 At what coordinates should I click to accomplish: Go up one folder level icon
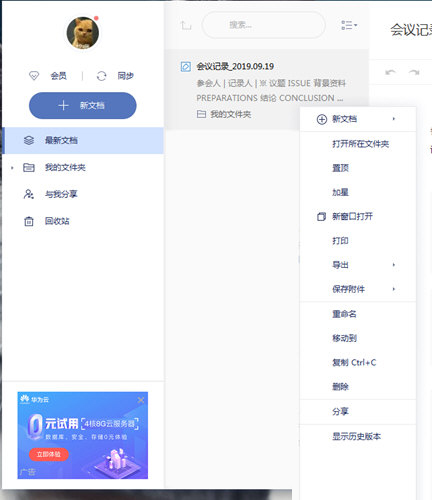tap(186, 25)
